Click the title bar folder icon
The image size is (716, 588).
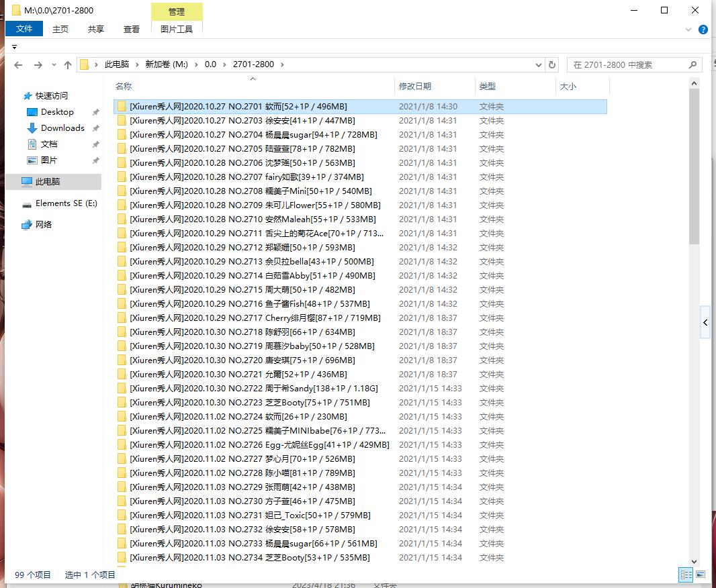pos(16,10)
